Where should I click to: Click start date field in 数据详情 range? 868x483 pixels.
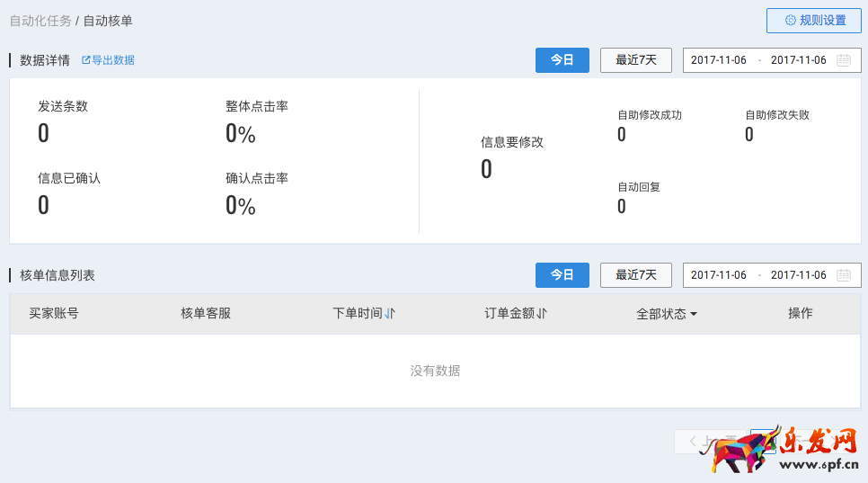click(x=719, y=60)
